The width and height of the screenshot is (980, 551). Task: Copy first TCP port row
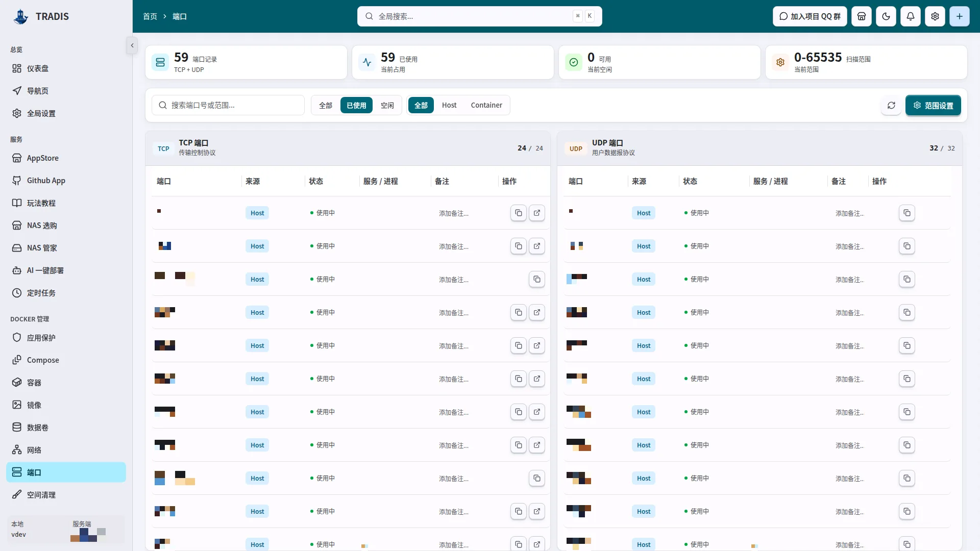coord(519,213)
